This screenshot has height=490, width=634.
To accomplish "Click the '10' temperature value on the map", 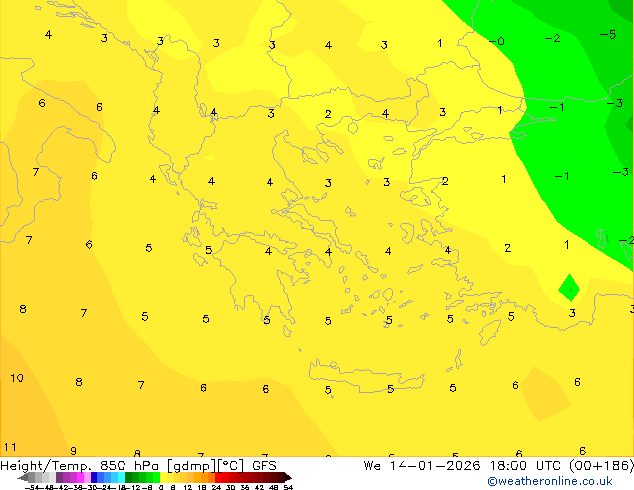I will pyautogui.click(x=17, y=378).
